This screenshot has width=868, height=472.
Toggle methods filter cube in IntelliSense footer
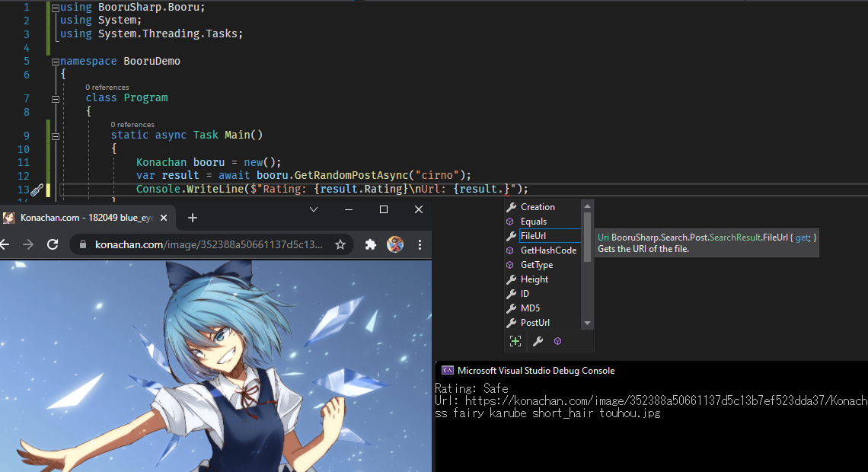[x=557, y=341]
